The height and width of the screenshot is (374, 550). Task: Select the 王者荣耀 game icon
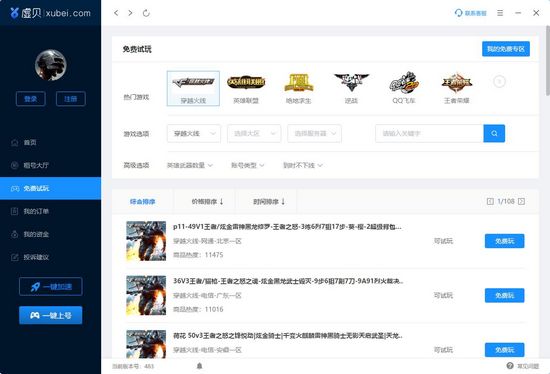[x=456, y=89]
